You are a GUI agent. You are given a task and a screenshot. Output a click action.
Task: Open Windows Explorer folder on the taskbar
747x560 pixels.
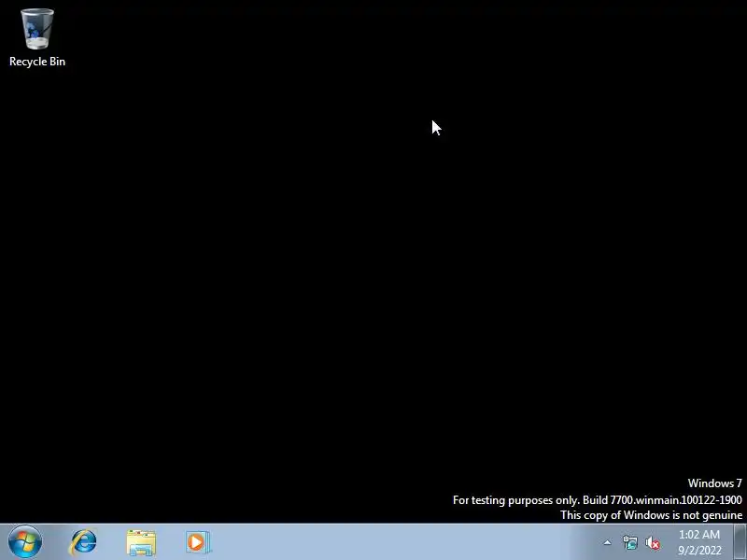pyautogui.click(x=141, y=542)
